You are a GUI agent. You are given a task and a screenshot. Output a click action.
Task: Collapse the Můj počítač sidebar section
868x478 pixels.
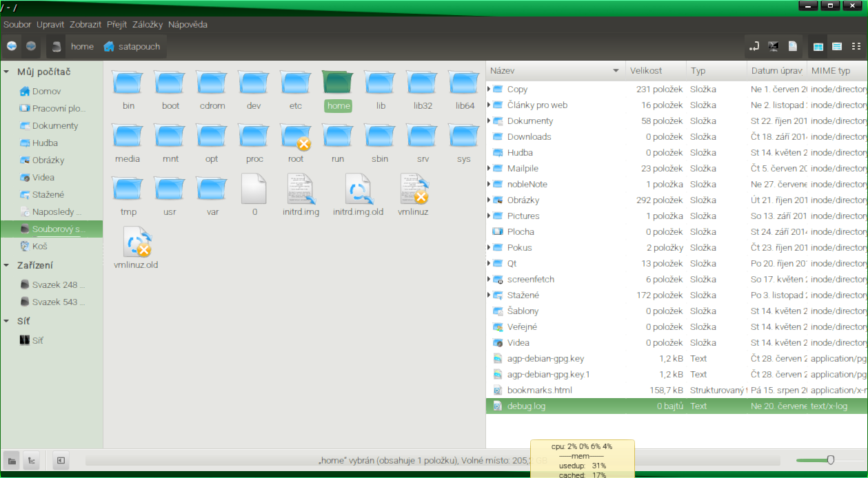(7, 72)
